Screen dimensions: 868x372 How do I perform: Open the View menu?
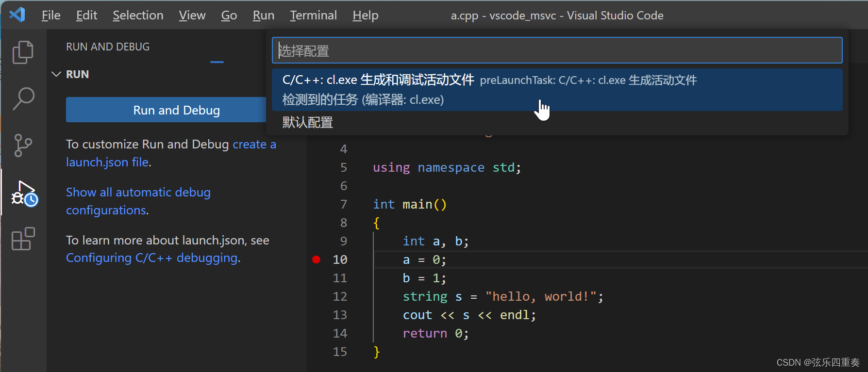point(192,16)
